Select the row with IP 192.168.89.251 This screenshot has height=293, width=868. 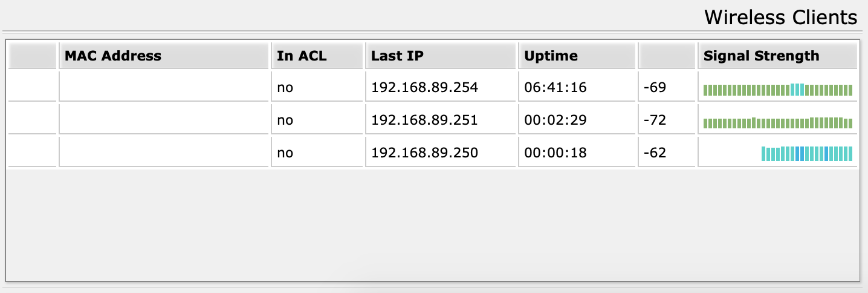[x=433, y=120]
